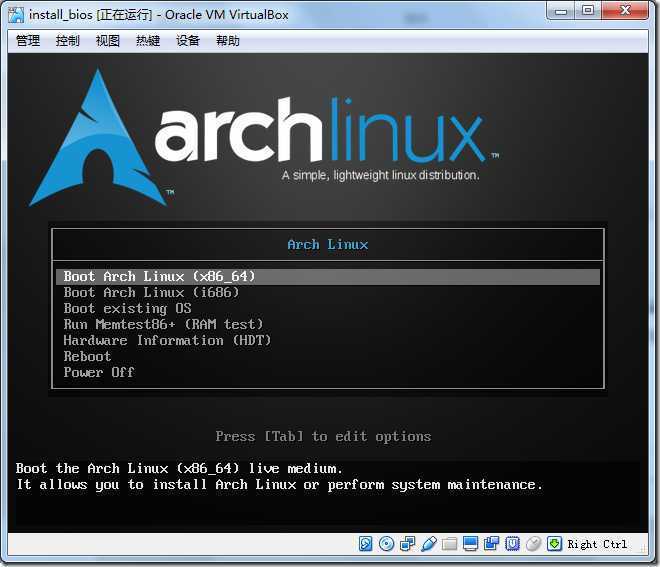660x567 pixels.
Task: Select Boot existing OS entry
Action: (x=328, y=309)
